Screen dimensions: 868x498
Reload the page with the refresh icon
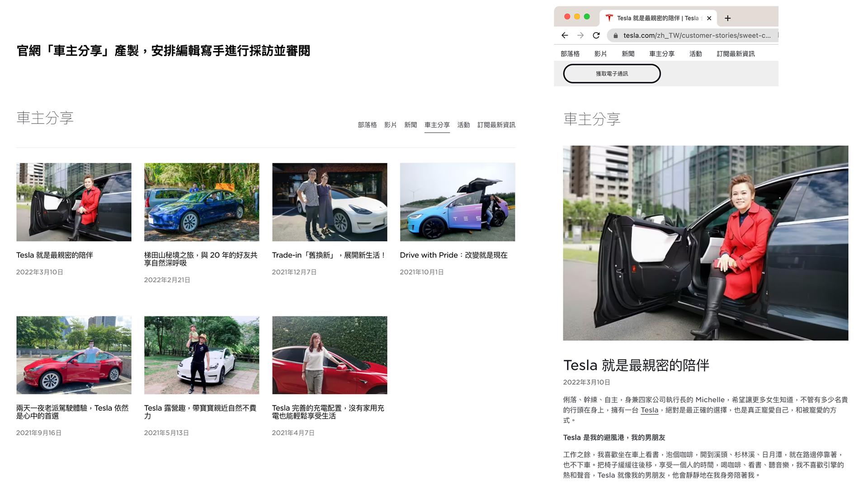click(x=596, y=35)
